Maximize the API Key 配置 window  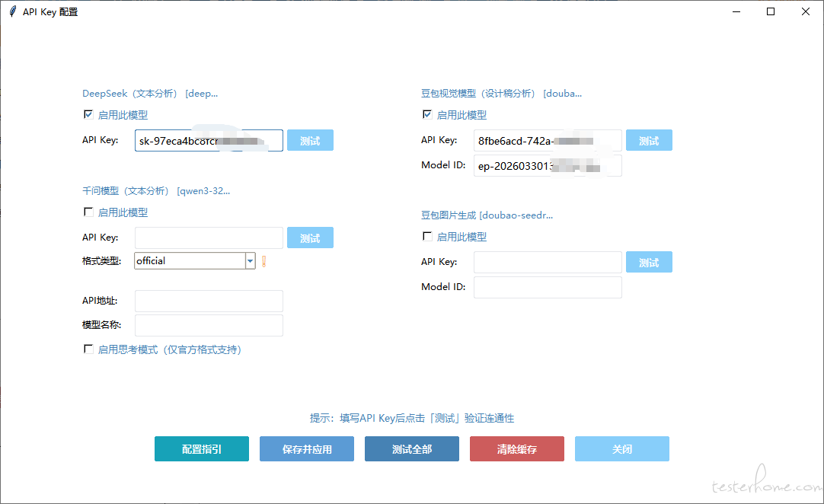[x=771, y=11]
